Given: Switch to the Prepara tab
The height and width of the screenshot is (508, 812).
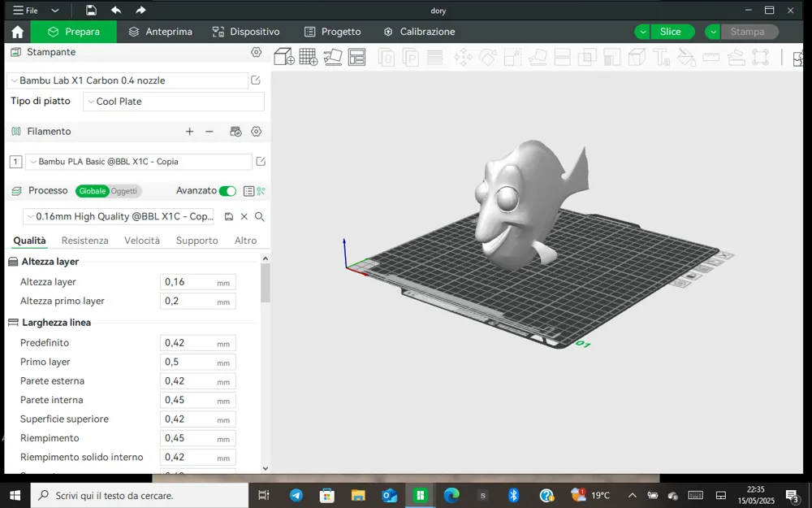Looking at the screenshot, I should point(74,33).
